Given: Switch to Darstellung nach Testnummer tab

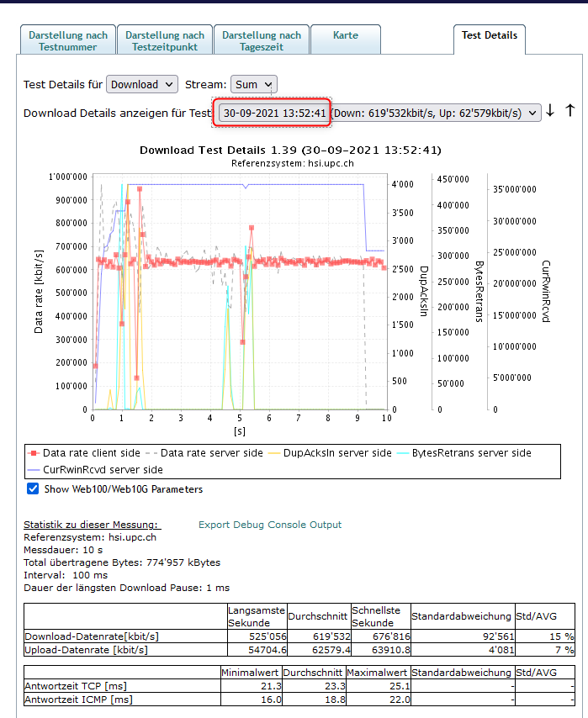Looking at the screenshot, I should pyautogui.click(x=67, y=41).
